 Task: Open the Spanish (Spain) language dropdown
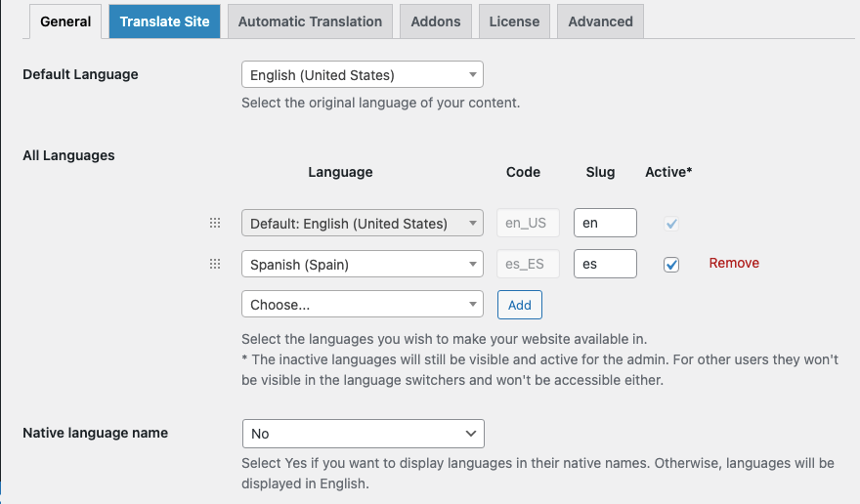(x=362, y=264)
